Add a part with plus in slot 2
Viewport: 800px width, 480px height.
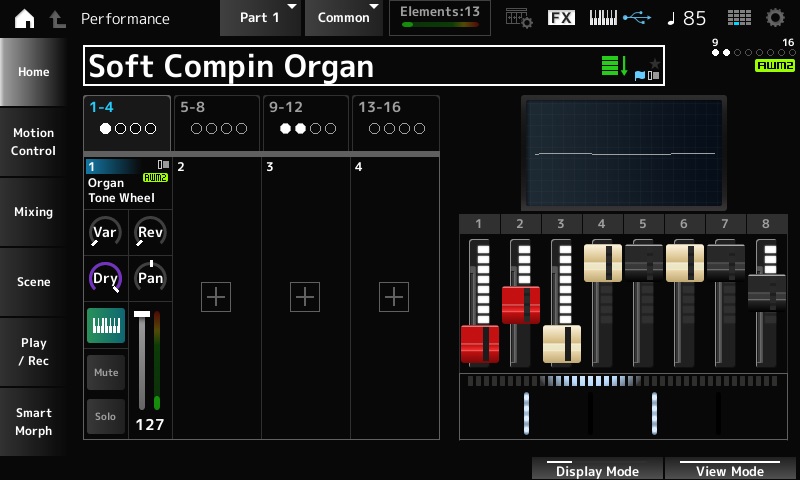pyautogui.click(x=216, y=297)
